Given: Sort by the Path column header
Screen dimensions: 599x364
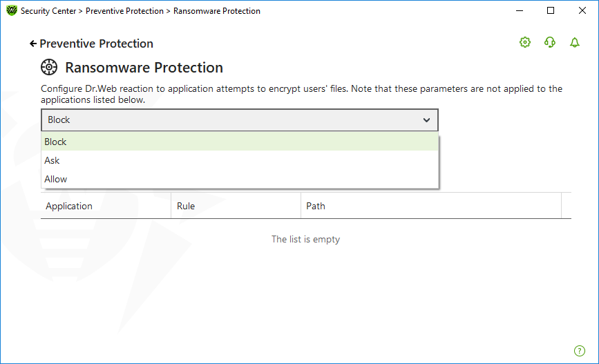Looking at the screenshot, I should point(431,206).
